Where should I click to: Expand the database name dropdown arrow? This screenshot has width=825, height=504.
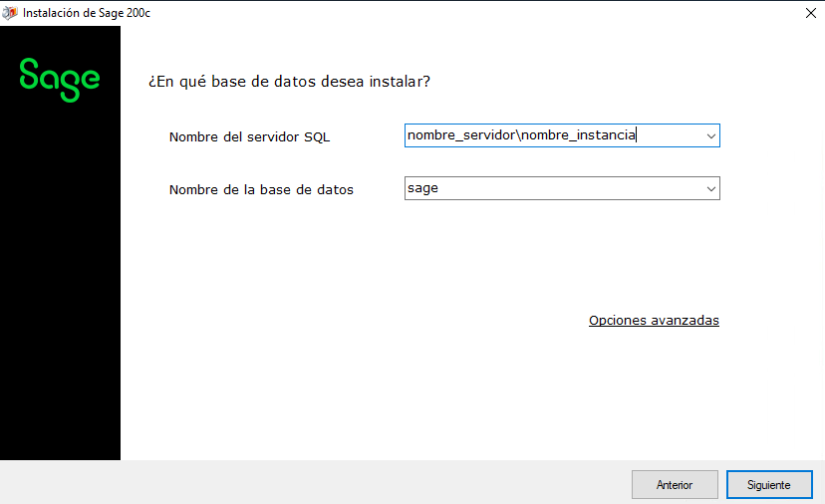[x=710, y=188]
